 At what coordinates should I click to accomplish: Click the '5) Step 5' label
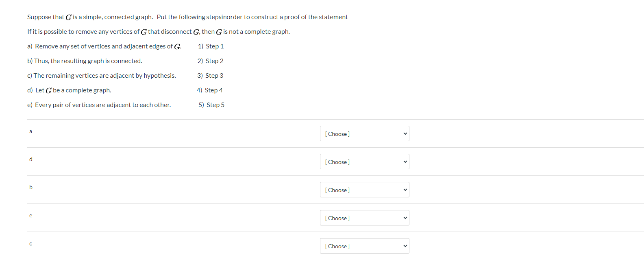[211, 105]
